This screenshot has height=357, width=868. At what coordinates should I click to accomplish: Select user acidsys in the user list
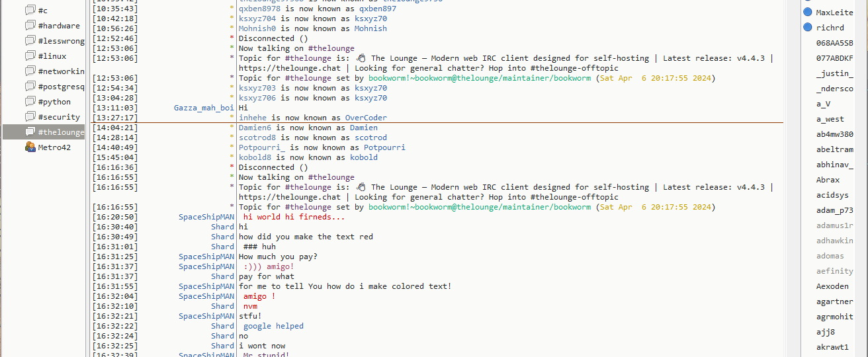click(x=832, y=195)
